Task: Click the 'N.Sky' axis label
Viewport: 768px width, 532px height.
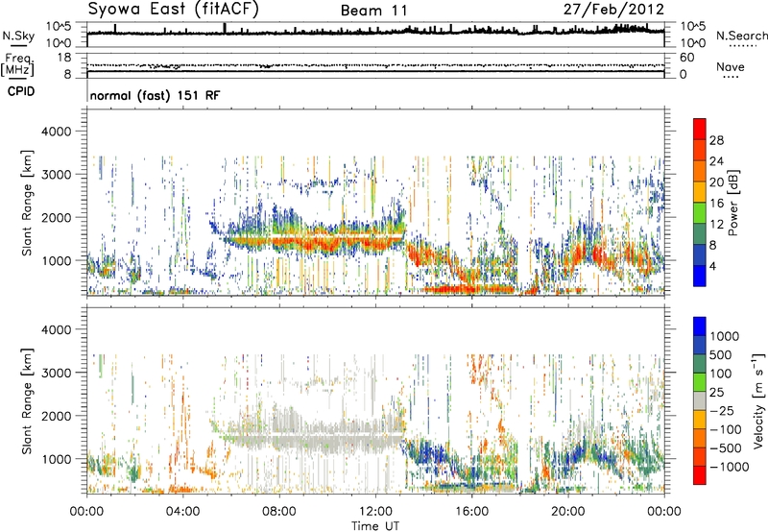Action: coord(18,36)
